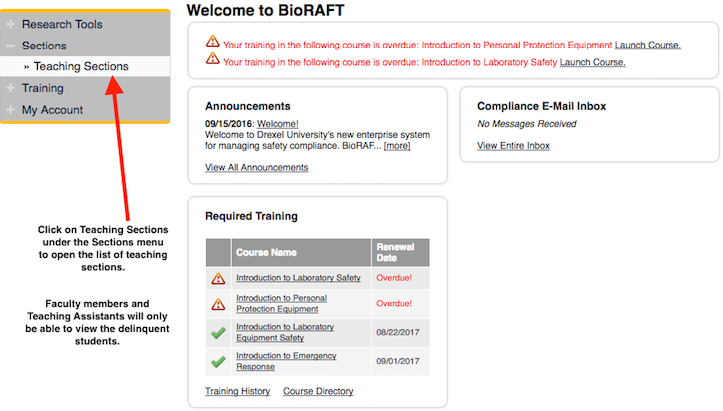
Task: Open the Welcome! announcement link
Action: tap(278, 124)
